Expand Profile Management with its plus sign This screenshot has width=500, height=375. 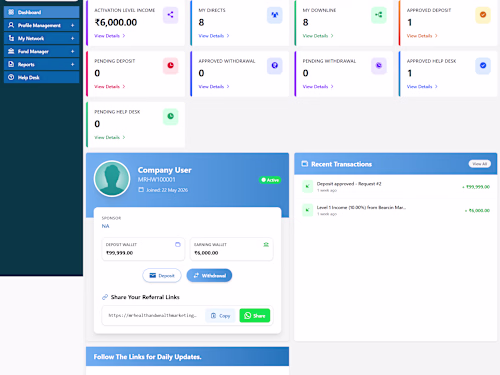click(72, 25)
